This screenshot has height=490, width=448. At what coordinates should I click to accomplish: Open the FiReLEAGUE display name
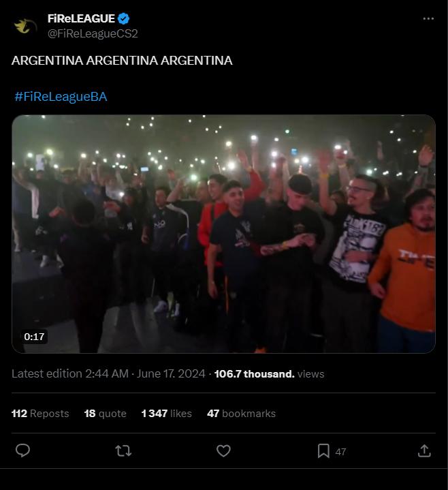[x=81, y=19]
